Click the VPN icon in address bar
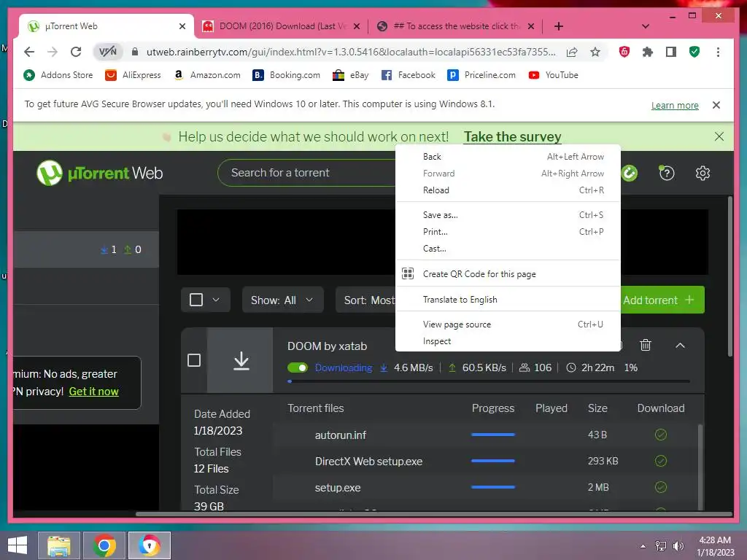The width and height of the screenshot is (747, 560). pos(108,52)
